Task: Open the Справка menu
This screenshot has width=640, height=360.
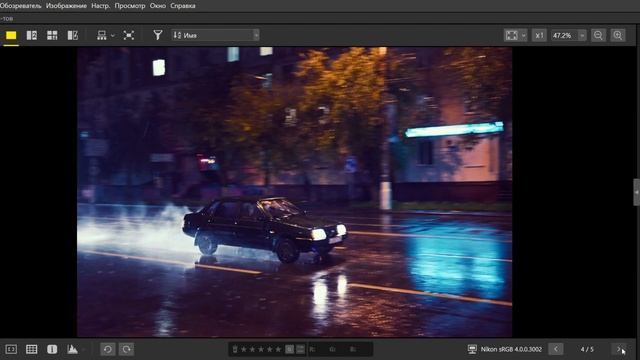Action: pyautogui.click(x=183, y=6)
